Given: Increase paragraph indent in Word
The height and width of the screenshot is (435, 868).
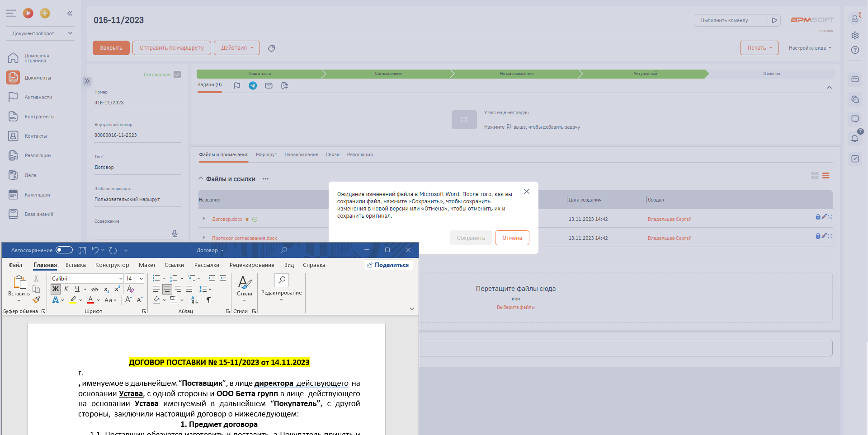Looking at the screenshot, I should 223,278.
